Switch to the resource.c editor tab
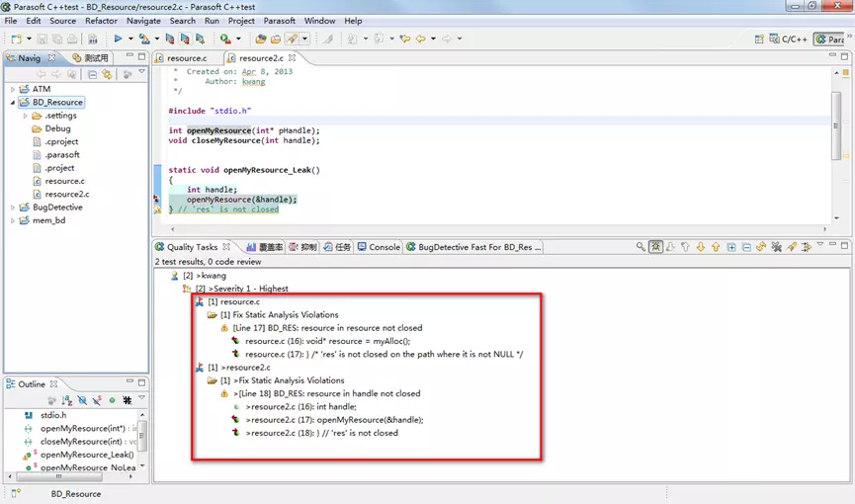This screenshot has width=855, height=504. point(186,58)
